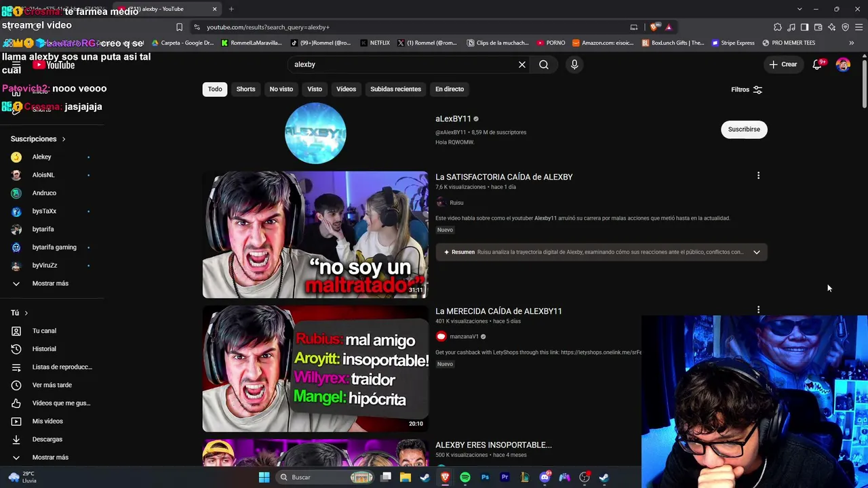Expand subscriptions with Mostrar más chevron
Image resolution: width=868 pixels, height=488 pixels.
pos(16,283)
